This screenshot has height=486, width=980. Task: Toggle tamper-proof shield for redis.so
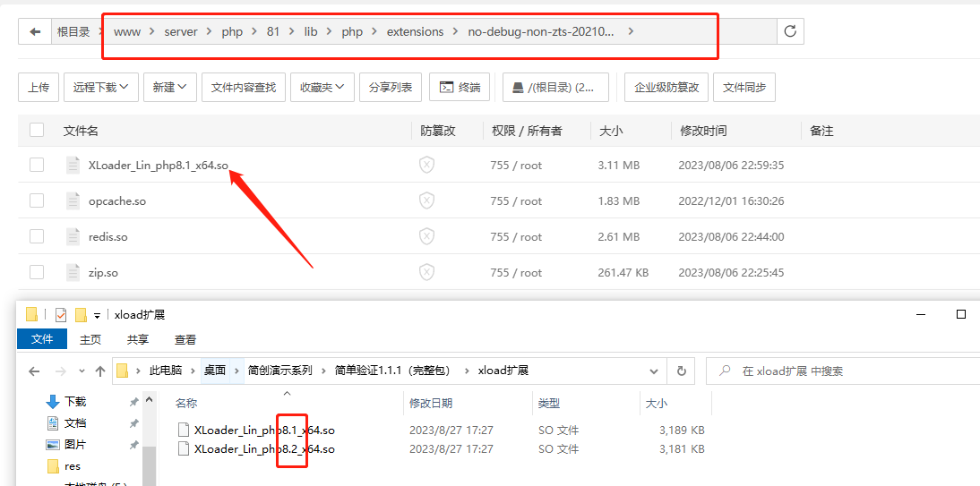426,237
